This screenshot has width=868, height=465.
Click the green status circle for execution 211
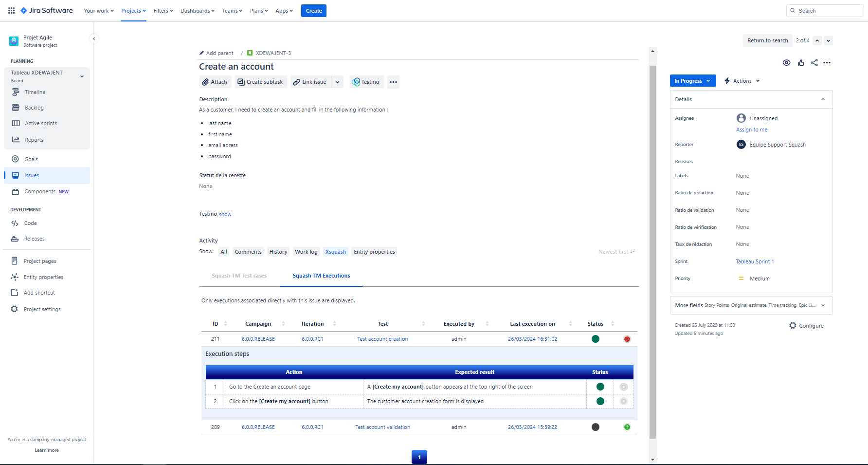595,339
